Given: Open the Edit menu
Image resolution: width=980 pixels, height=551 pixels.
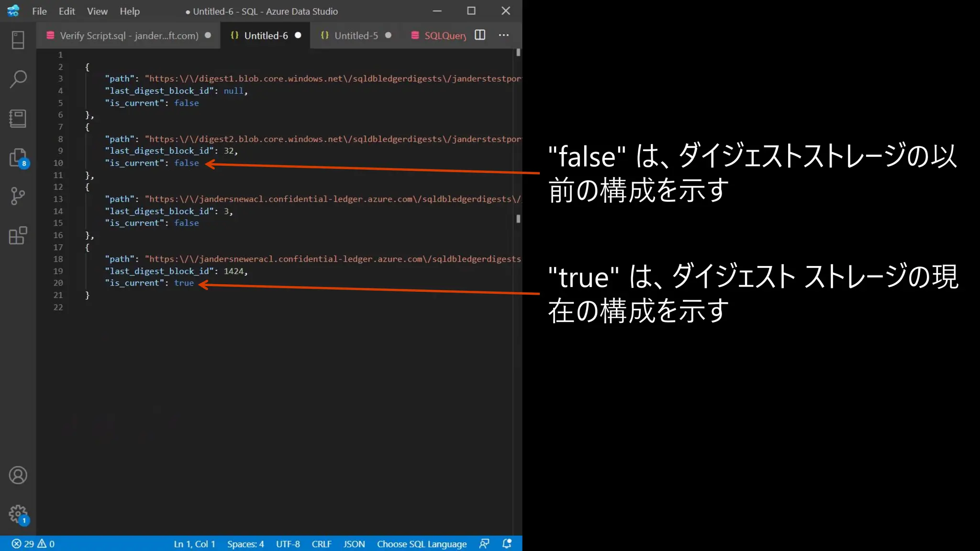Looking at the screenshot, I should tap(67, 11).
